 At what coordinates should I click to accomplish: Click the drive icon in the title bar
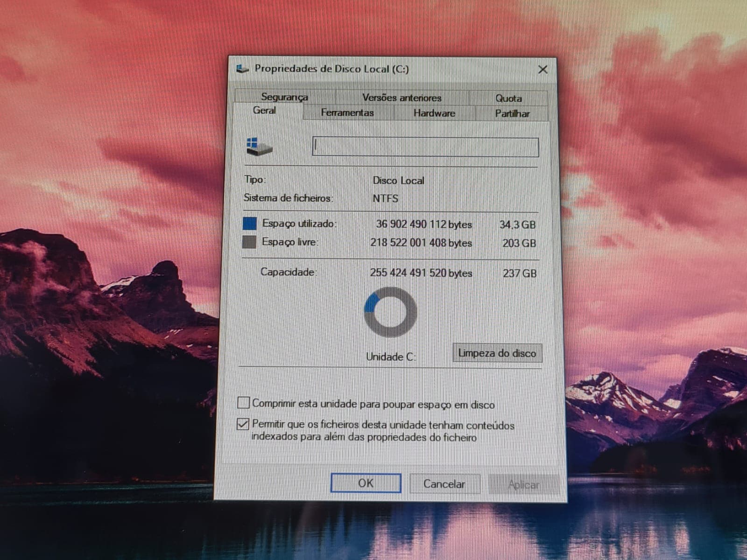tap(242, 69)
